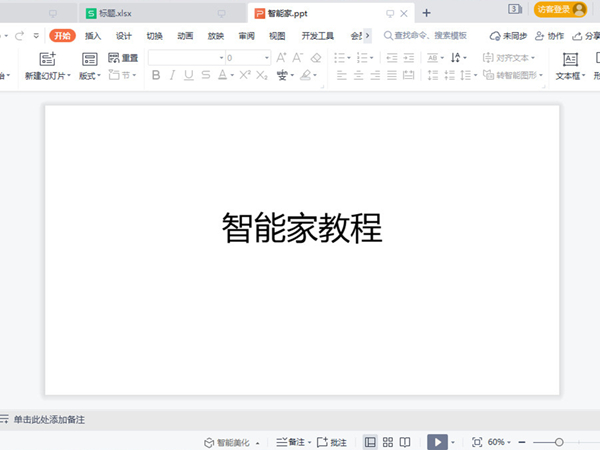
Task: Toggle superscript formatting
Action: click(x=245, y=75)
